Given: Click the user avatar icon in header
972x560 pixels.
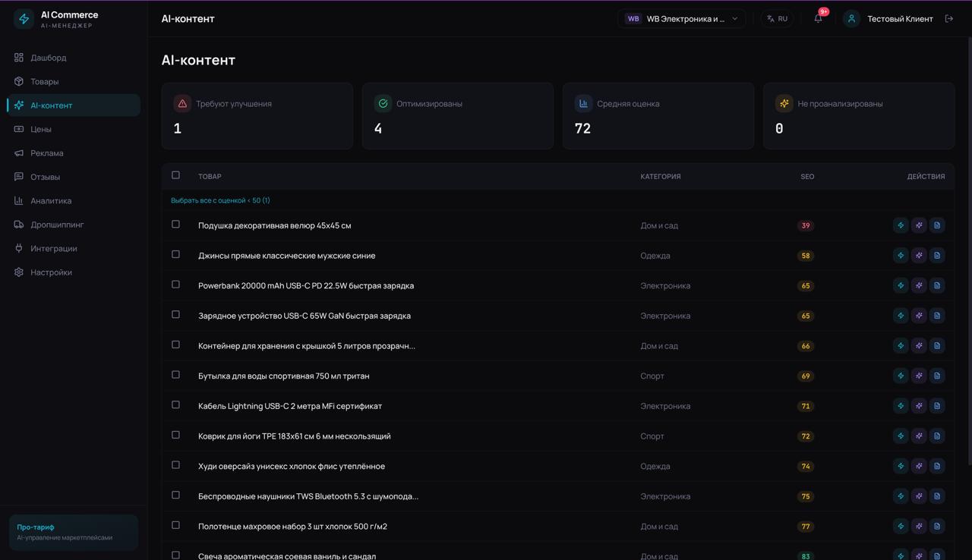Looking at the screenshot, I should 851,19.
